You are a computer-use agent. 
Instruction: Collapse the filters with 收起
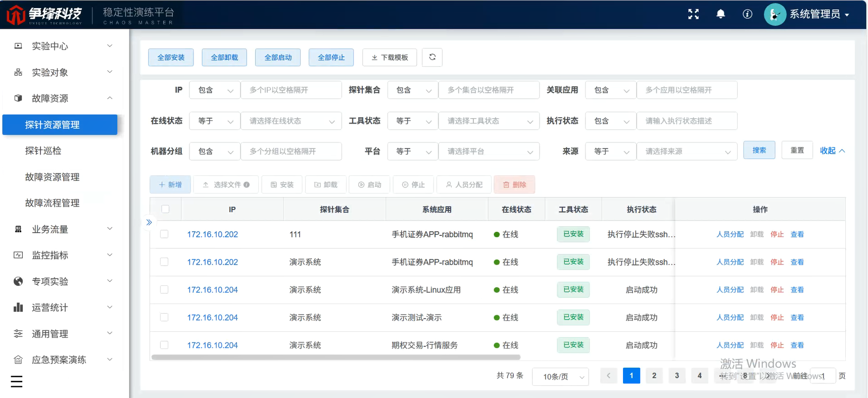point(832,151)
